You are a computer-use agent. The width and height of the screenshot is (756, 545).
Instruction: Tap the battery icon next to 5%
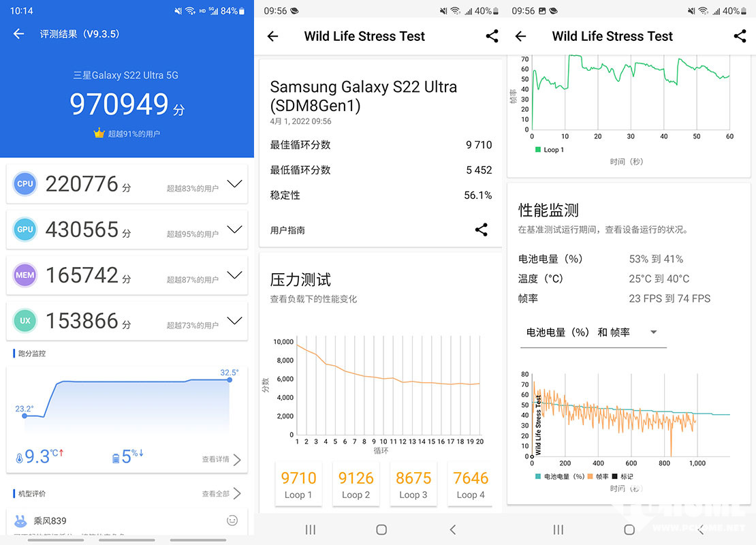[x=116, y=458]
